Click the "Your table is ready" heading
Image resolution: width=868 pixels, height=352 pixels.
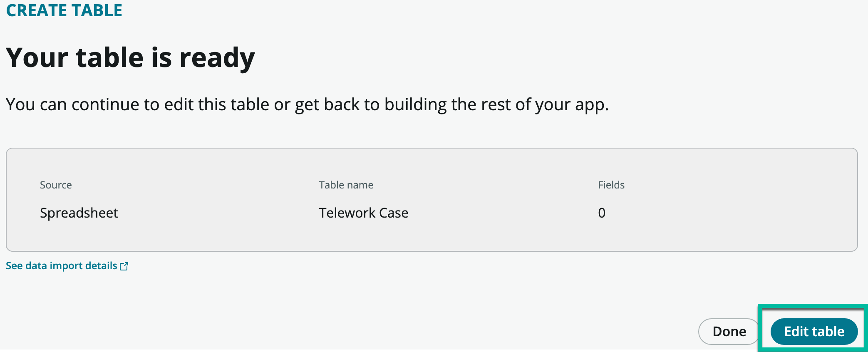point(130,57)
